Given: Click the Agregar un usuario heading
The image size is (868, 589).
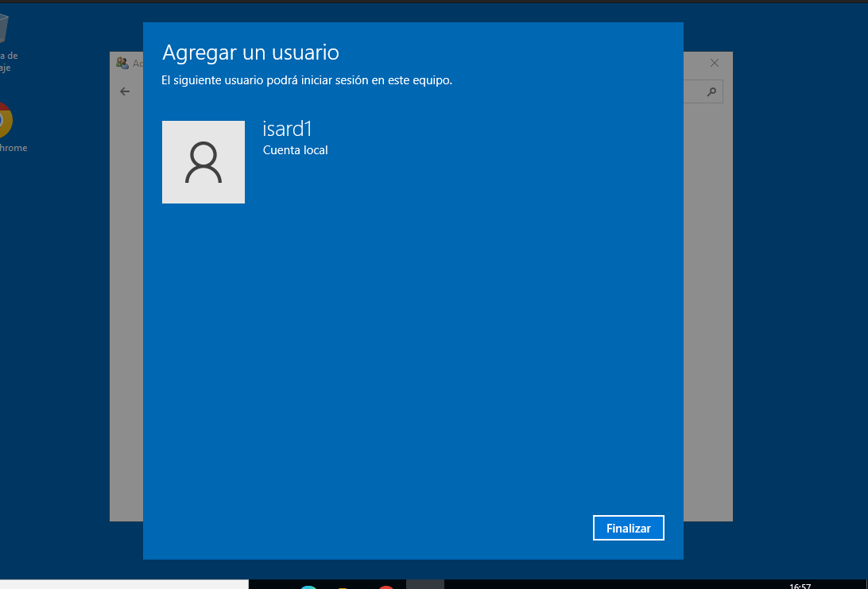Looking at the screenshot, I should [x=250, y=52].
